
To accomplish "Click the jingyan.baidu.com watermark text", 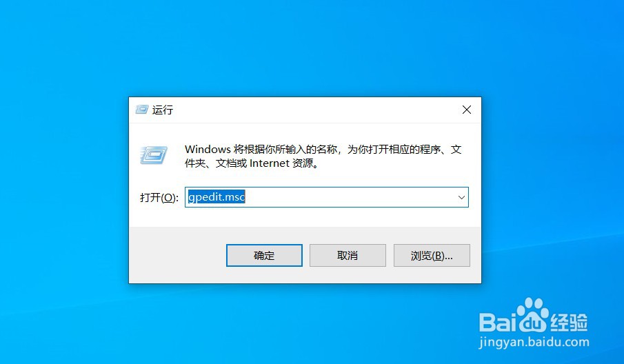I will coord(534,342).
